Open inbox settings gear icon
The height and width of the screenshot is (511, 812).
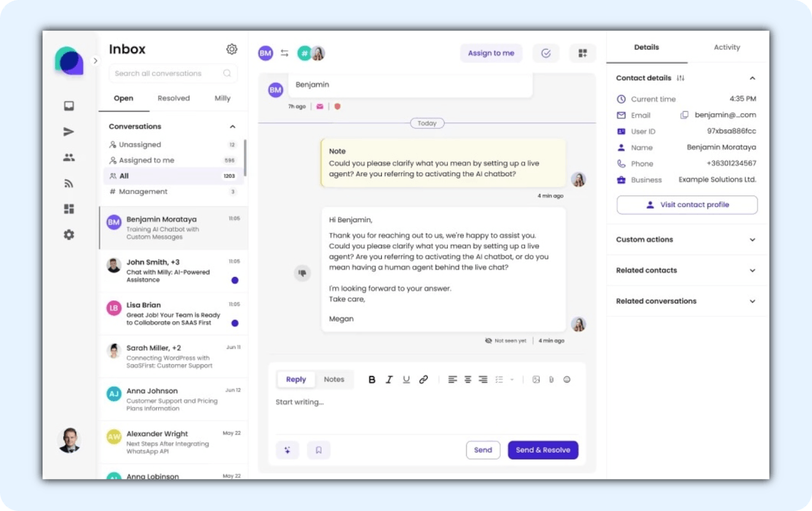tap(231, 49)
